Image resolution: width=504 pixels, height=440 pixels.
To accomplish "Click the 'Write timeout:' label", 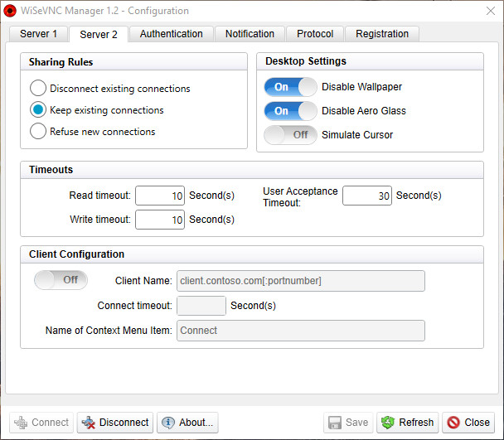I will point(100,220).
